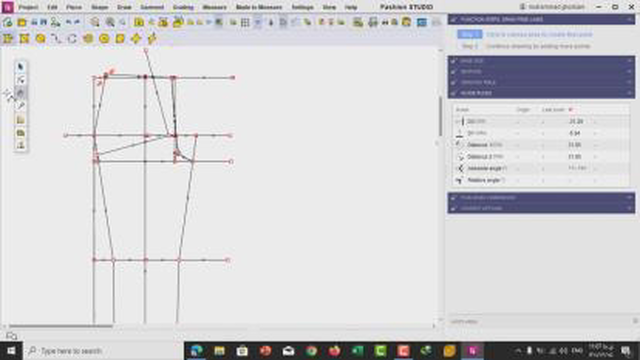Open Chrome from the taskbar
The height and width of the screenshot is (360, 640).
click(x=311, y=351)
